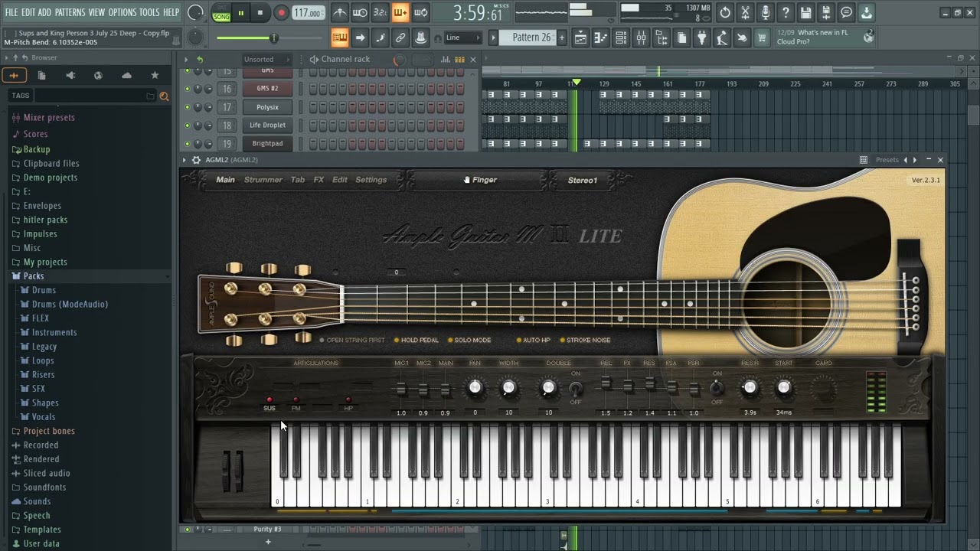The image size is (980, 551).
Task: Adjust the MIC1 volume fader
Action: click(401, 390)
